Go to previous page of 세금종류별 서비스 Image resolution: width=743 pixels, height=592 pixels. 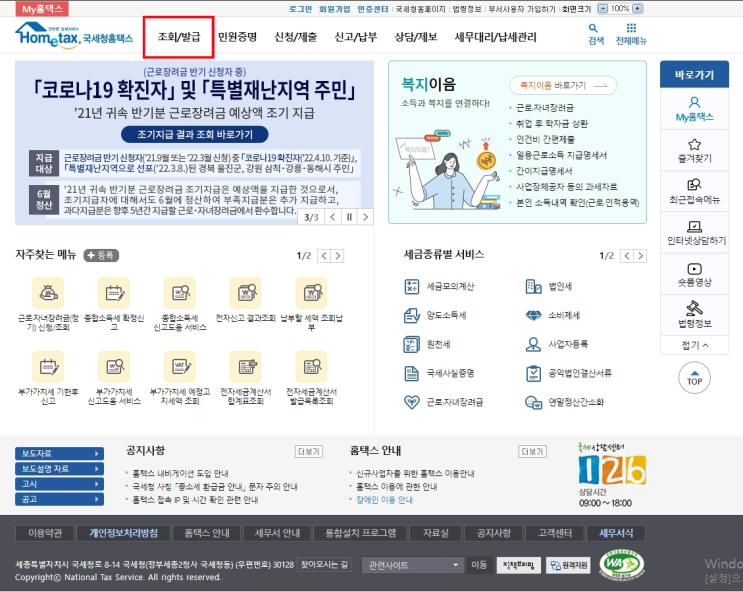click(627, 256)
